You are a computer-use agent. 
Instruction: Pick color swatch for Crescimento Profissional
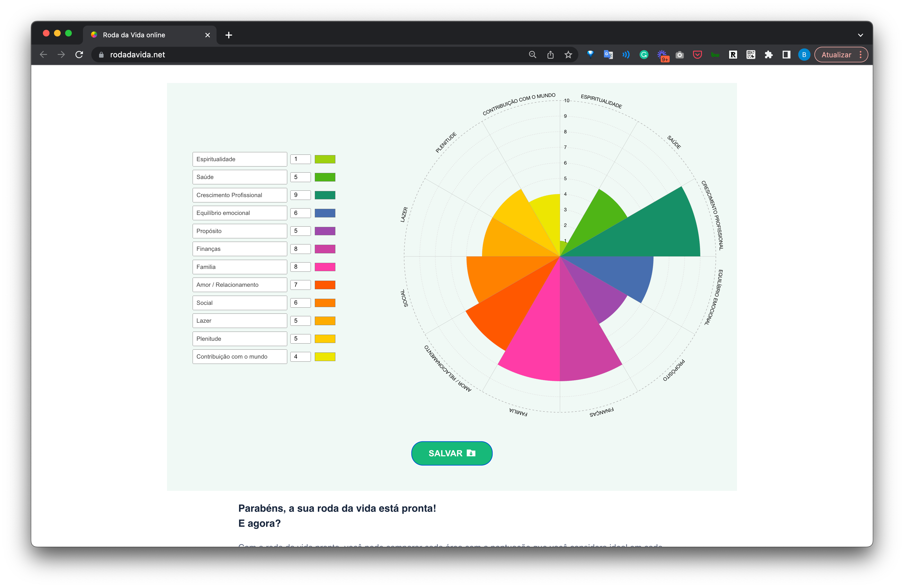[325, 195]
